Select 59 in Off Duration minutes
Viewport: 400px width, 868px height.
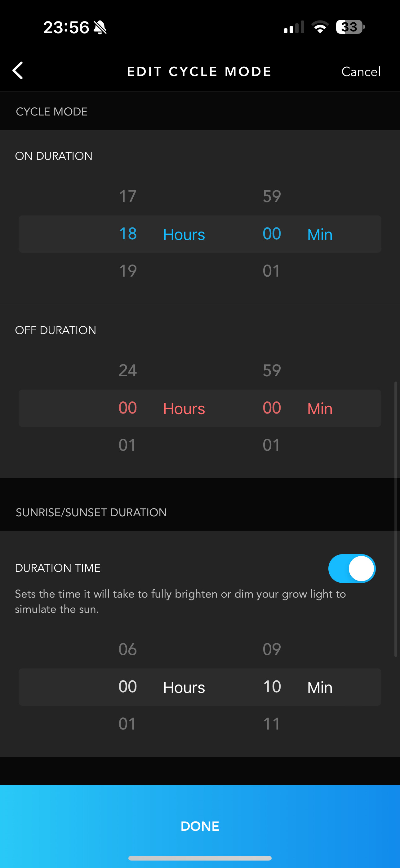point(272,371)
